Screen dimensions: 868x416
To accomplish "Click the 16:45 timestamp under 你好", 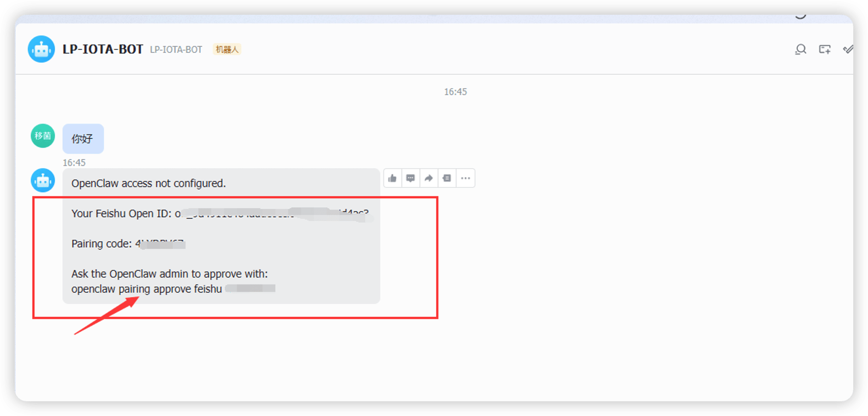I will [74, 162].
